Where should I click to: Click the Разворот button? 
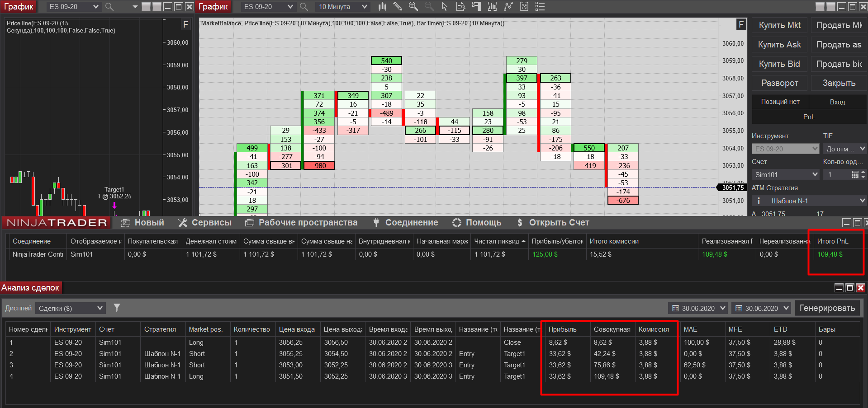click(x=779, y=83)
